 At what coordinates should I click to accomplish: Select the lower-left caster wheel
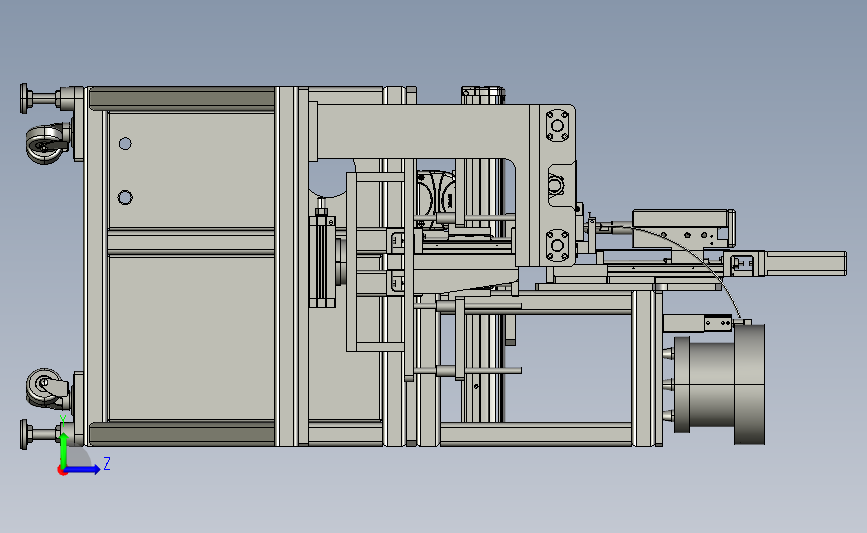click(43, 388)
